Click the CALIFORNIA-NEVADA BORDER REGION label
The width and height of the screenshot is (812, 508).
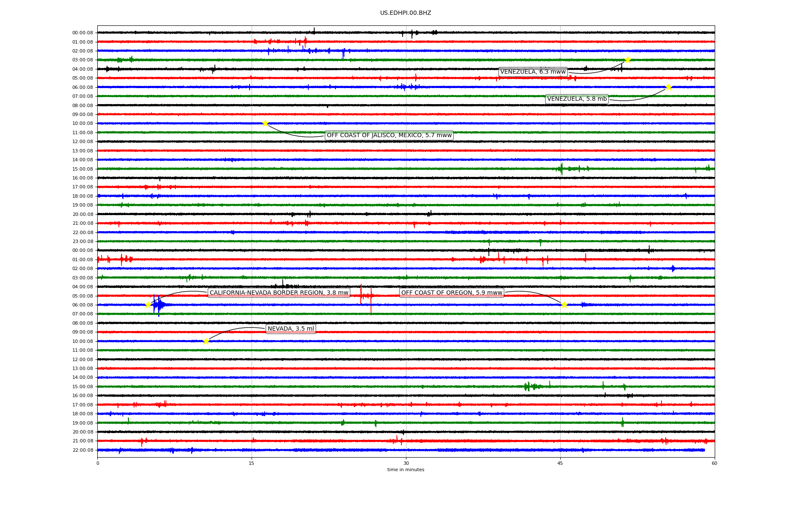pos(279,293)
